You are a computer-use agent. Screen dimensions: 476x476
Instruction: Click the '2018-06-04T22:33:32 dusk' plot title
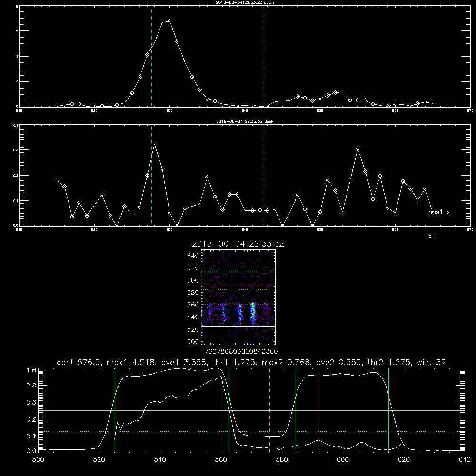pyautogui.click(x=245, y=121)
